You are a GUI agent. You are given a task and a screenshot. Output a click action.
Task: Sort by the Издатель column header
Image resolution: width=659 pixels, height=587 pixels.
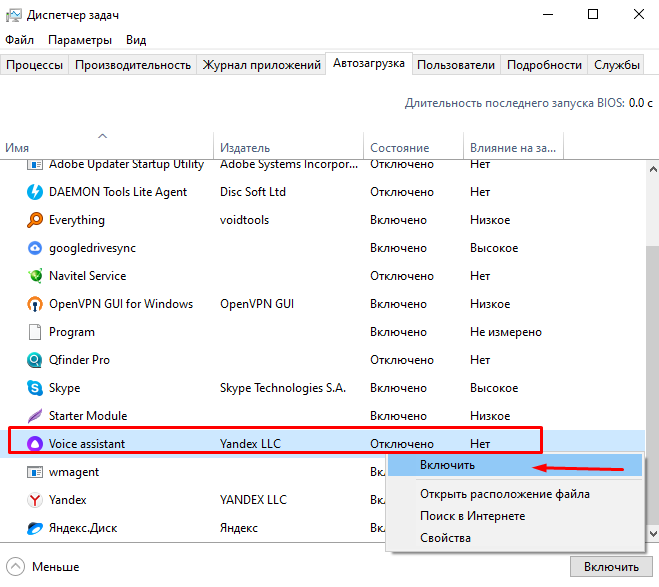tap(288, 146)
